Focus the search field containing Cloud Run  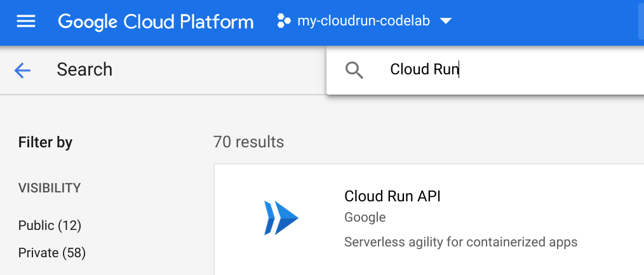coord(424,70)
